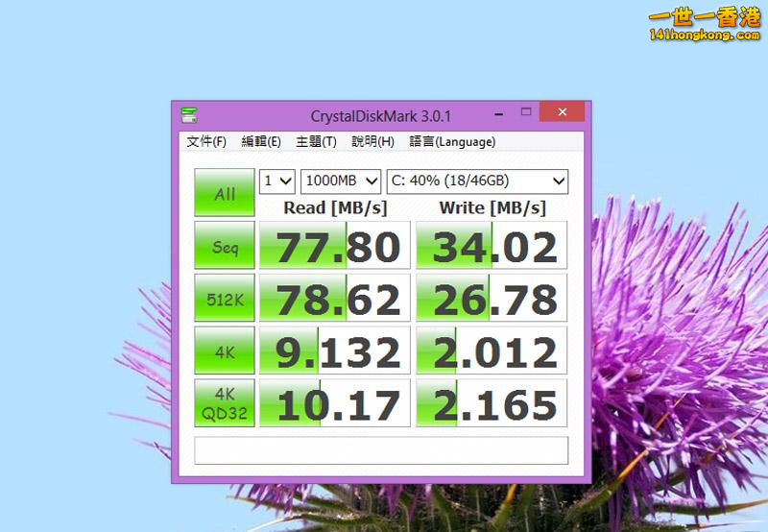Screen dimensions: 768x532
Task: Open the 文件(F) menu
Action: (206, 141)
